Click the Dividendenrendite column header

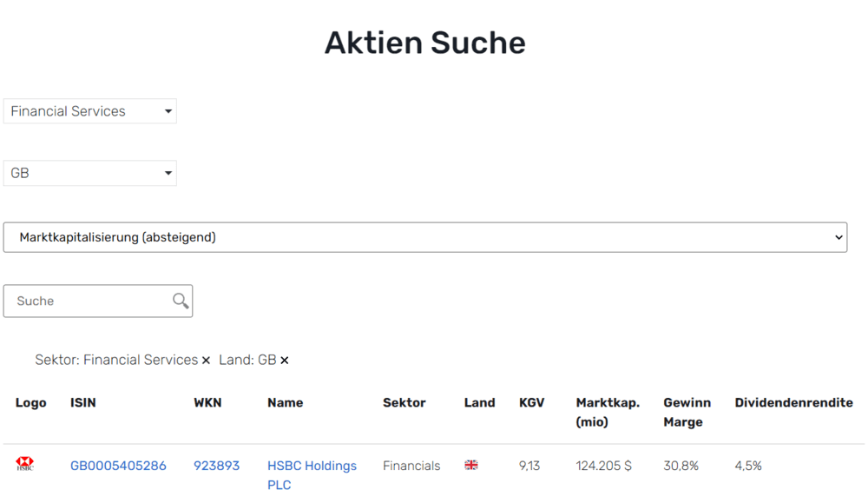(x=794, y=402)
